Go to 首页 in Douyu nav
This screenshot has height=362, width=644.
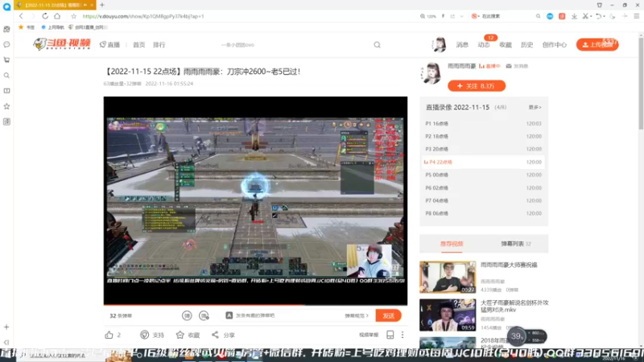138,45
